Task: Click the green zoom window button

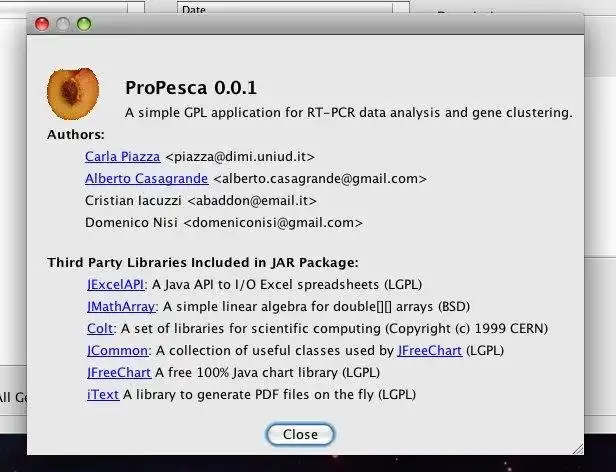Action: 84,24
